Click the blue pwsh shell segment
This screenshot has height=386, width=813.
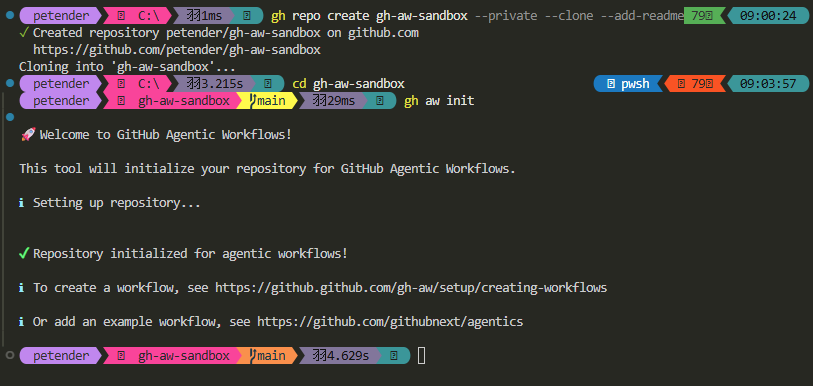pyautogui.click(x=628, y=84)
